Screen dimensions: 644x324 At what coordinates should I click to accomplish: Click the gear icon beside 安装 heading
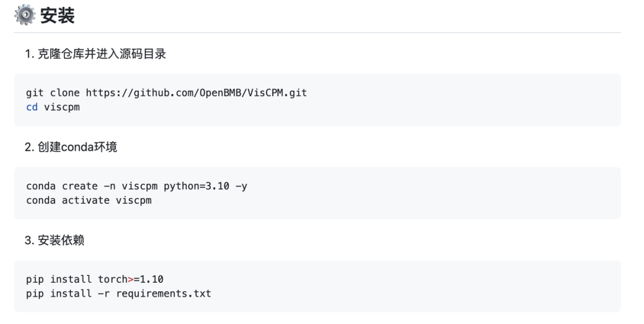point(24,15)
